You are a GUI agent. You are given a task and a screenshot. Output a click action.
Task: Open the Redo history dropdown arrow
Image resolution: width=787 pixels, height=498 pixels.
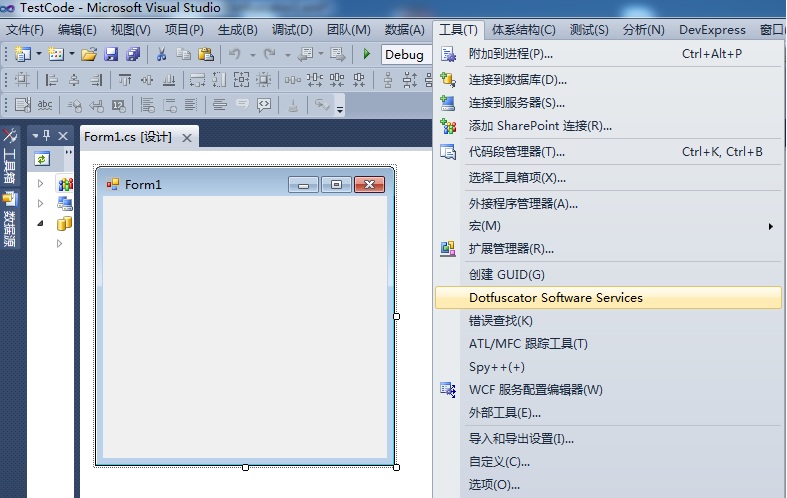pos(288,55)
